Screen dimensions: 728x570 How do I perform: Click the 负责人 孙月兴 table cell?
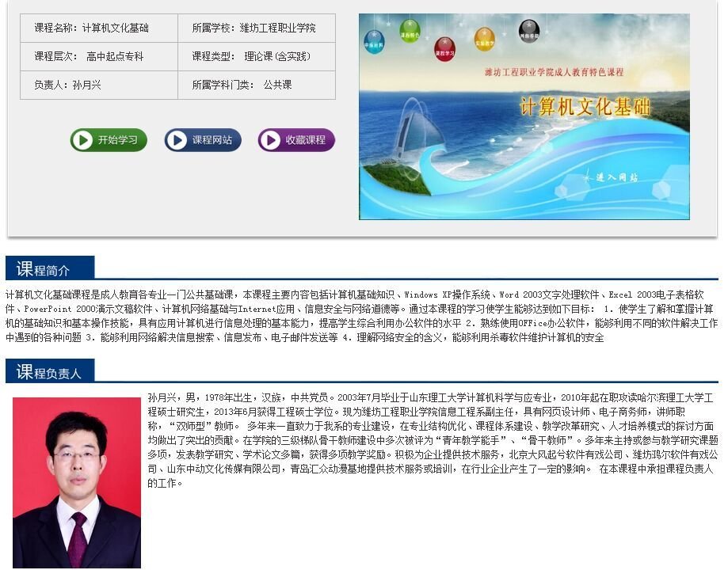99,85
